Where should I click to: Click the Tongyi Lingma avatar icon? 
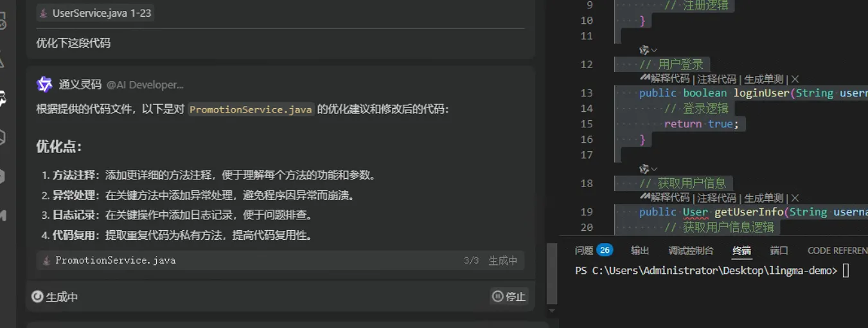point(44,84)
